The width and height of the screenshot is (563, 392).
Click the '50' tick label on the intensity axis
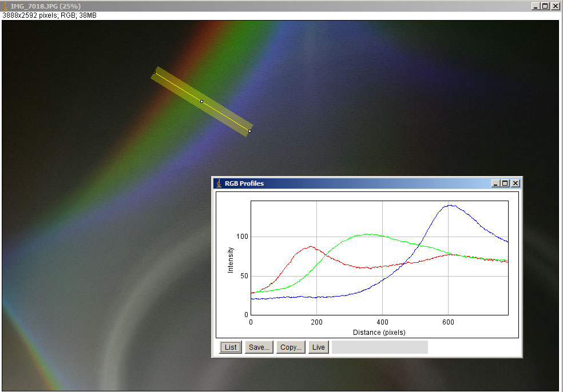(244, 276)
